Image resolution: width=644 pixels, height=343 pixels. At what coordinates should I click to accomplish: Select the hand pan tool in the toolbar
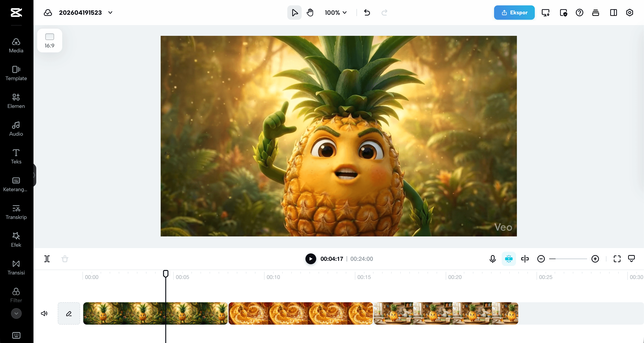click(310, 12)
